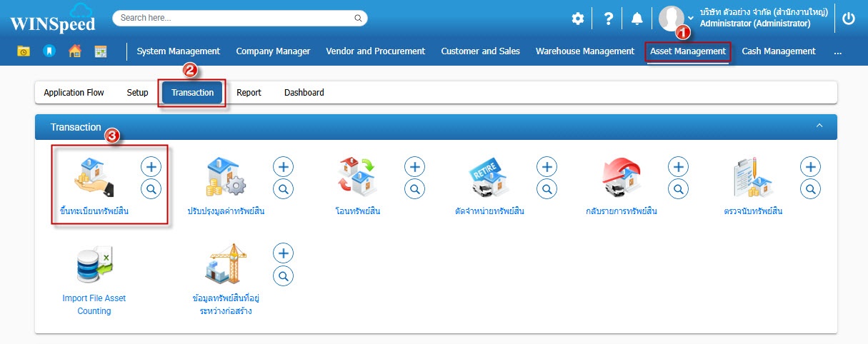Click the settings gear icon in header

click(x=578, y=19)
